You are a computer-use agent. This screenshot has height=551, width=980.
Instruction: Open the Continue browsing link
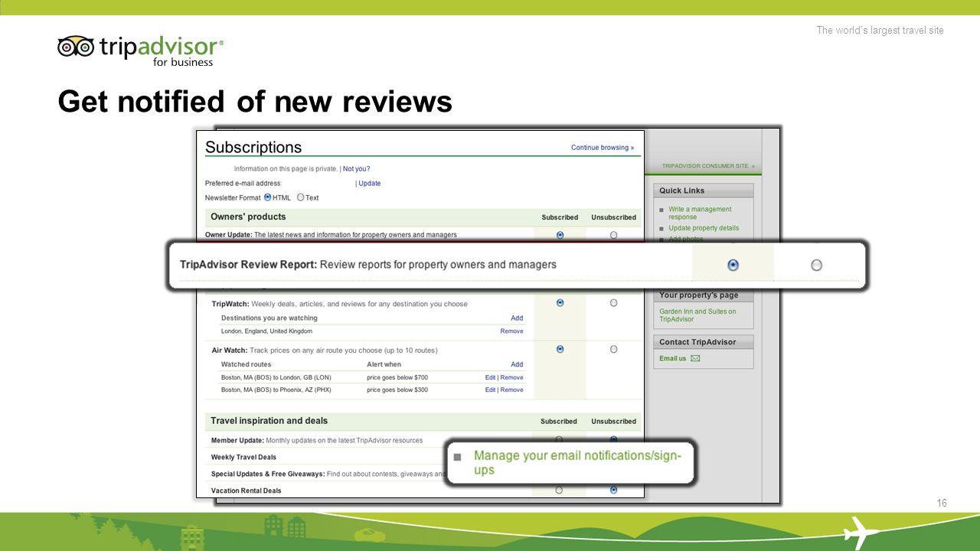603,148
